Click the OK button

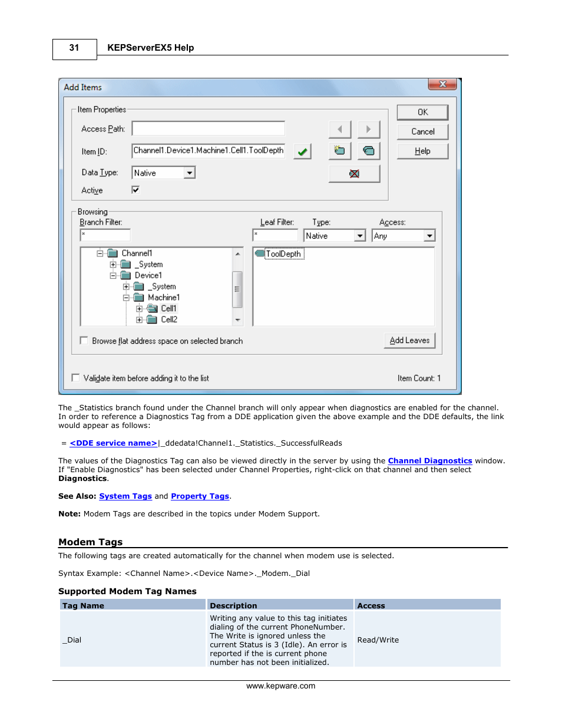click(x=422, y=112)
